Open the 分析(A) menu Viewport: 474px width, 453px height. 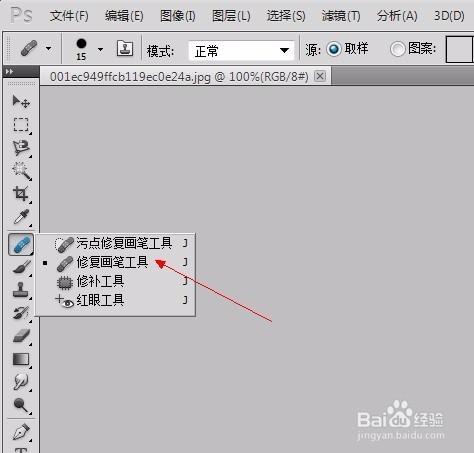click(x=397, y=16)
